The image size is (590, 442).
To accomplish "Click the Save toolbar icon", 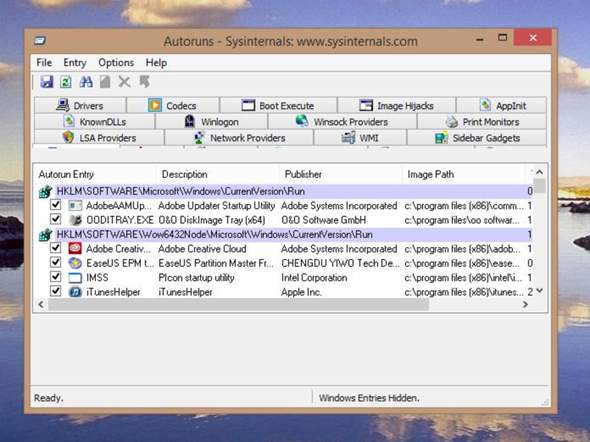I will coord(47,82).
